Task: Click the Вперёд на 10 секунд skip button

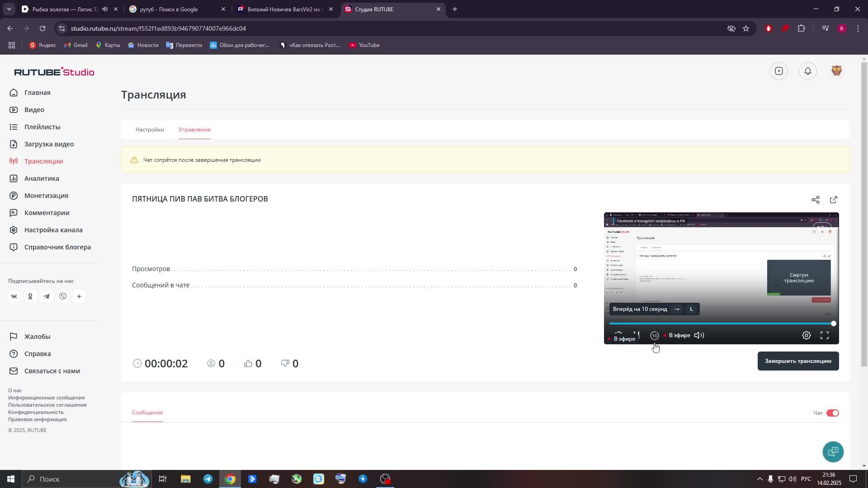Action: click(655, 335)
